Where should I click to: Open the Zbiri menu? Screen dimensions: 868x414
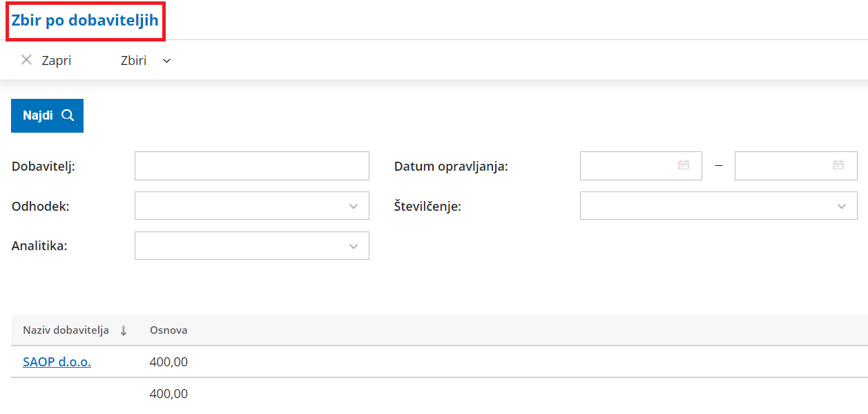tap(145, 60)
